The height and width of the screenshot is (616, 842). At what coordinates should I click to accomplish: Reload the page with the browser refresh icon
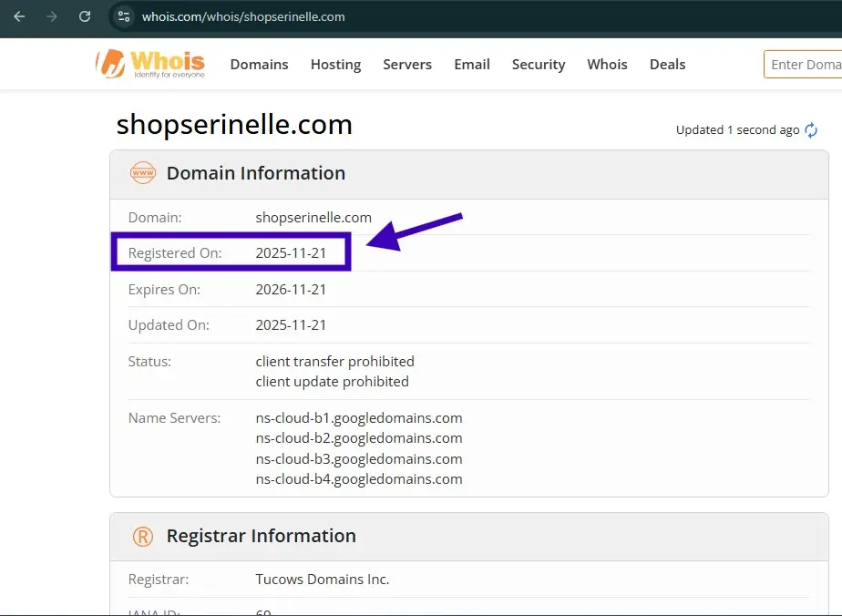pos(85,16)
